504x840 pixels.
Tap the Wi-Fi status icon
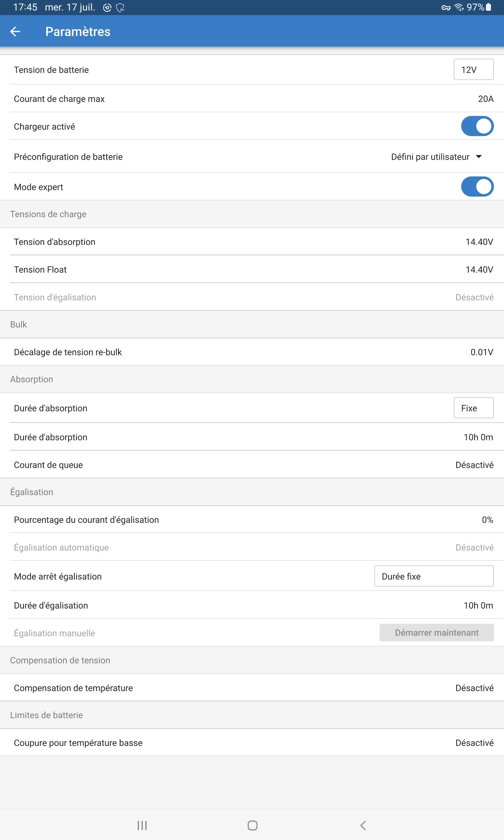[x=459, y=7]
